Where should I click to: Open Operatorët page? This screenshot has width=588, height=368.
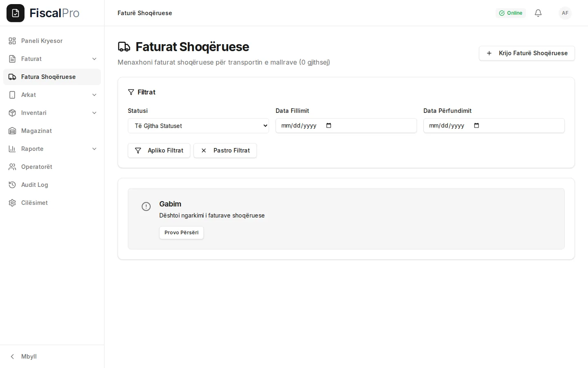(52, 167)
